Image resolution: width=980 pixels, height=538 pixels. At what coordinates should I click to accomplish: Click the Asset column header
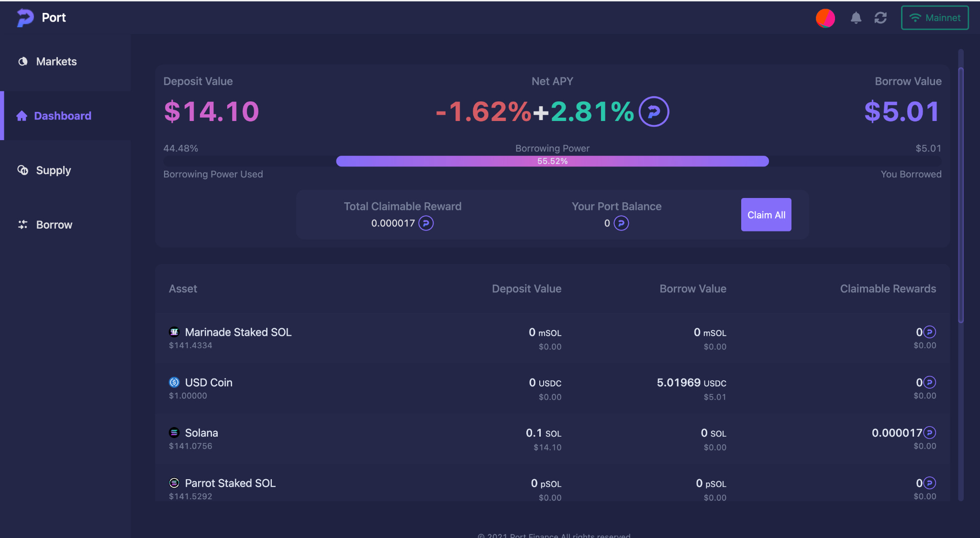pos(183,289)
